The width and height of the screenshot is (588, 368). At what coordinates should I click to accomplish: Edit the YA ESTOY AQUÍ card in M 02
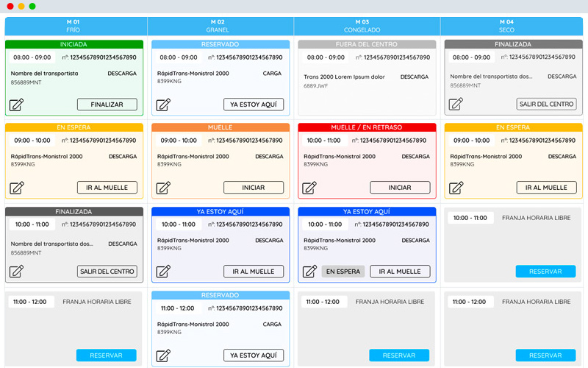tap(163, 271)
